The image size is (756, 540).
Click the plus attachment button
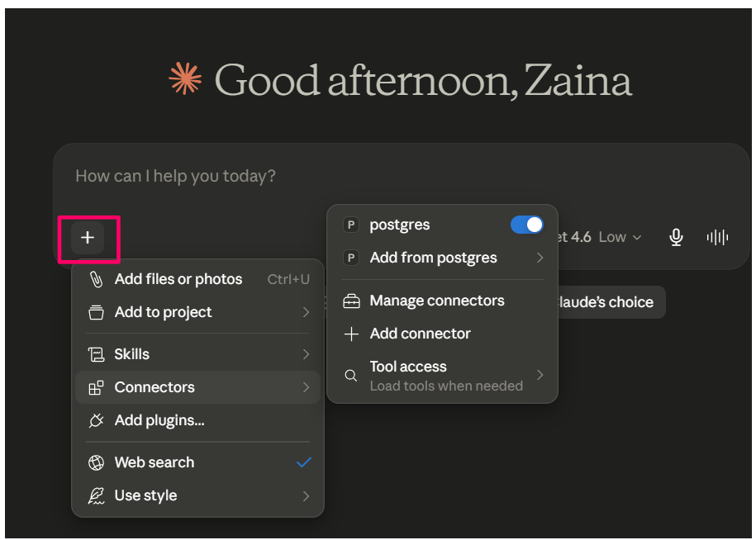pos(88,238)
